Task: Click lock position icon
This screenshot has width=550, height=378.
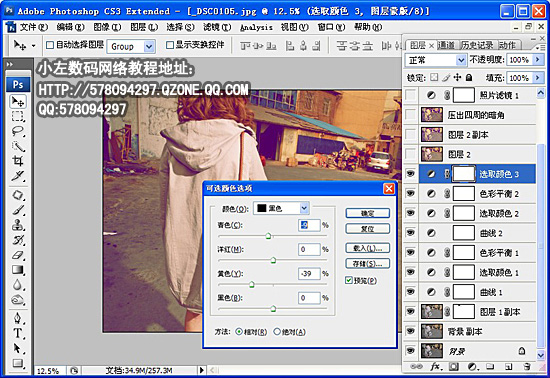Action: click(x=457, y=77)
